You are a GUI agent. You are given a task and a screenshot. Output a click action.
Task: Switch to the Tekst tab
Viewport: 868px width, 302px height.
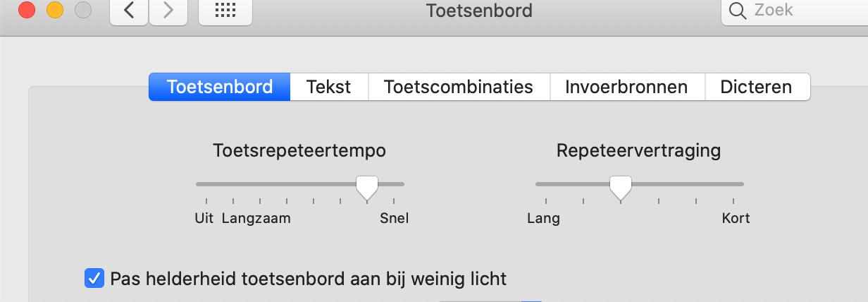(328, 87)
